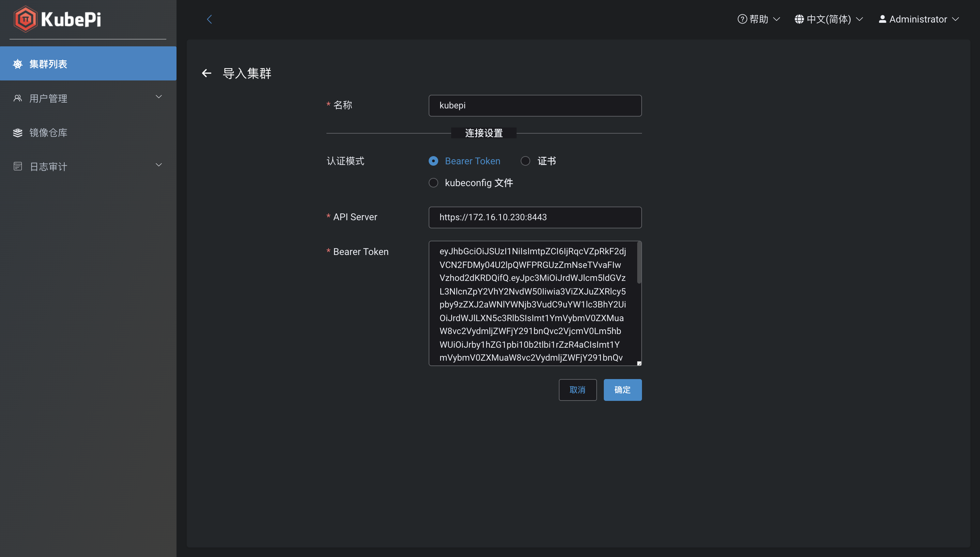980x557 pixels.
Task: Choose the 证书 authentication mode
Action: click(525, 161)
